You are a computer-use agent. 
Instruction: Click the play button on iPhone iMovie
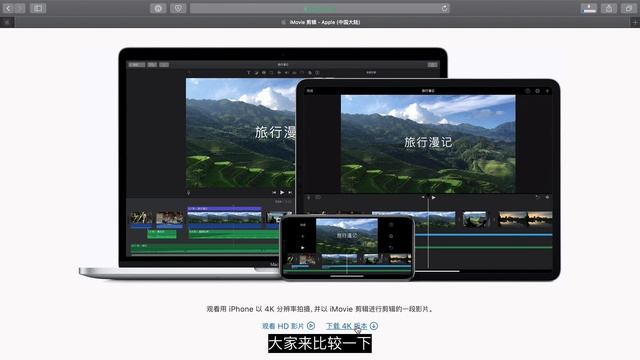point(302,248)
